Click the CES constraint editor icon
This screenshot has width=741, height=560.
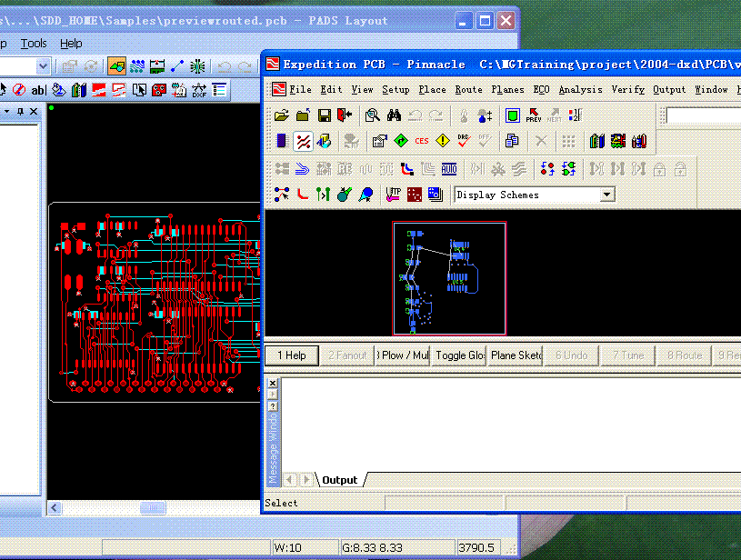(x=422, y=141)
